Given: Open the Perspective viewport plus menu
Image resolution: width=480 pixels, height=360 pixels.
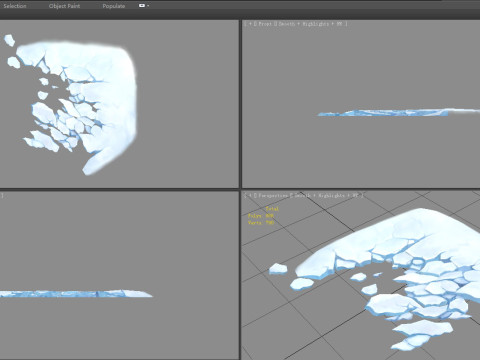Looking at the screenshot, I should (250, 195).
